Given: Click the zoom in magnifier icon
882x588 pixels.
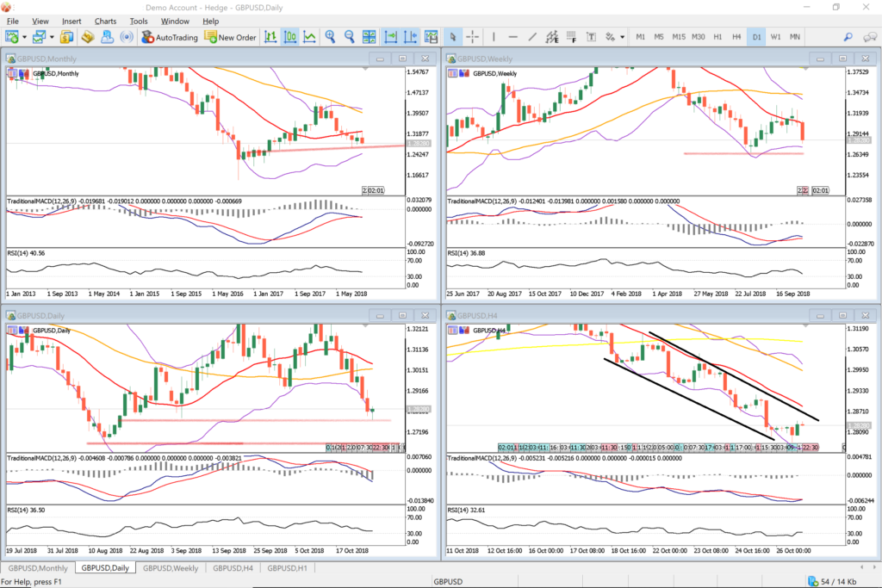Looking at the screenshot, I should point(330,37).
